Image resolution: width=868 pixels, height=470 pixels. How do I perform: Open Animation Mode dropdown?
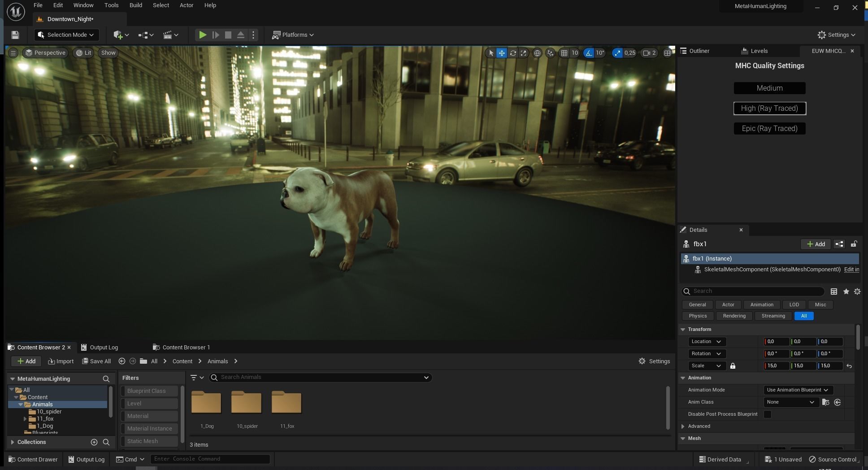[x=798, y=390]
